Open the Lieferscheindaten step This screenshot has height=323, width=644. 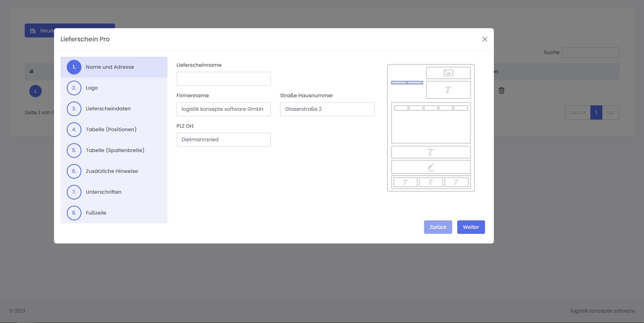pyautogui.click(x=108, y=109)
